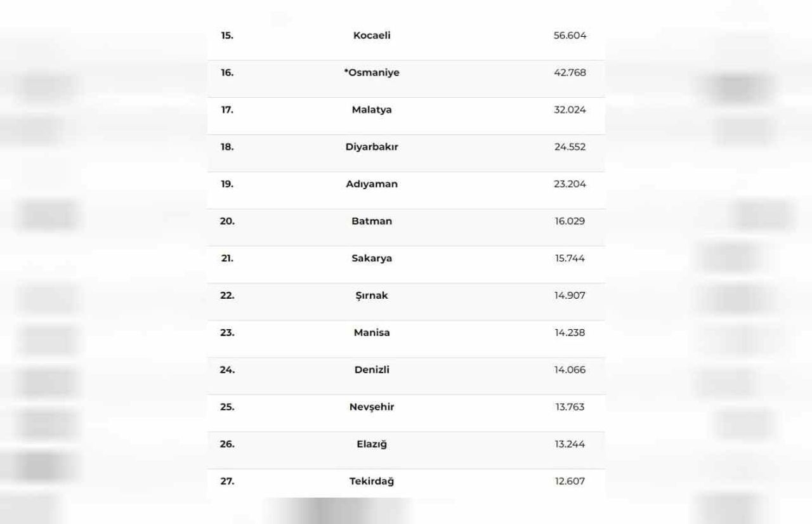Click the Sakarya city name
Screen dimensions: 812x524
click(x=372, y=258)
